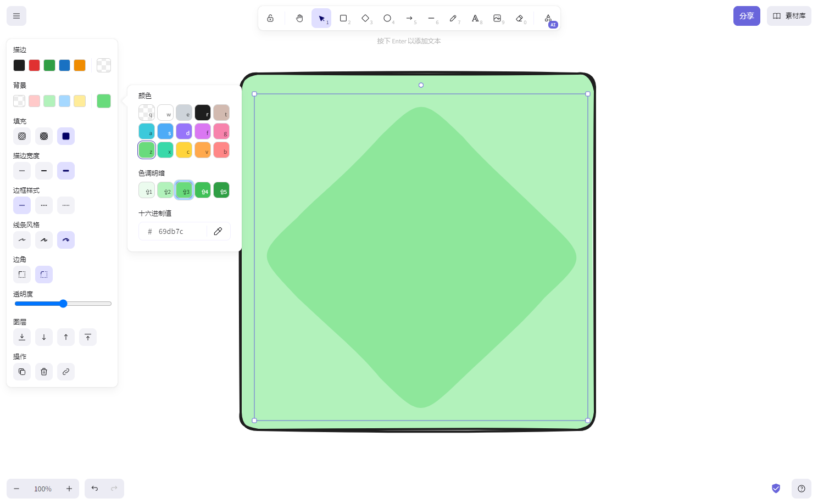Set fill to cross-hatch pattern
This screenshot has height=504, width=818.
(44, 136)
